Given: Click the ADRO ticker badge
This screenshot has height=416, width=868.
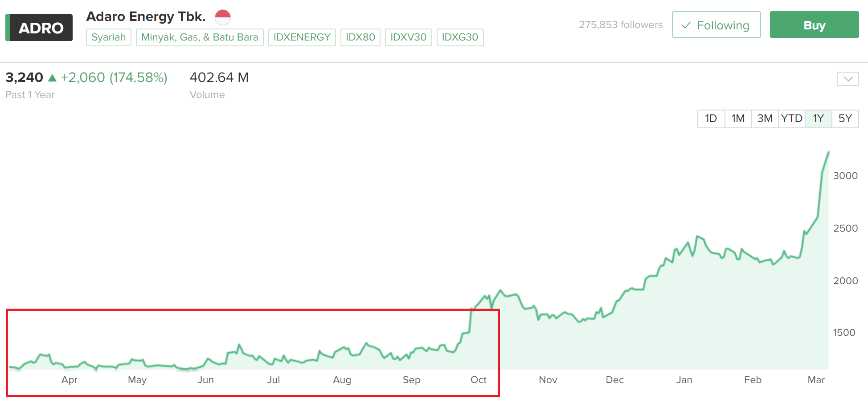Looking at the screenshot, I should click(x=39, y=28).
